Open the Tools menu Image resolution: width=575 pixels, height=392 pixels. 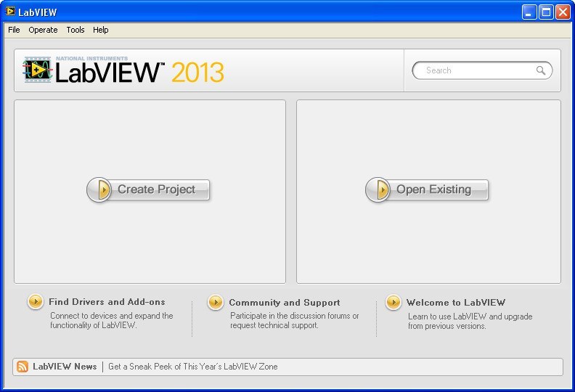pyautogui.click(x=76, y=30)
